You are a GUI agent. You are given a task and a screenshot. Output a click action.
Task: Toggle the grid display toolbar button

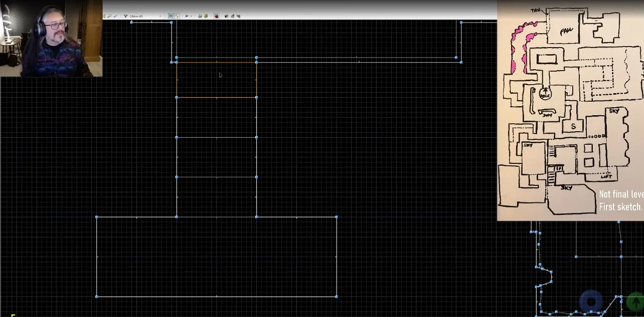(171, 16)
